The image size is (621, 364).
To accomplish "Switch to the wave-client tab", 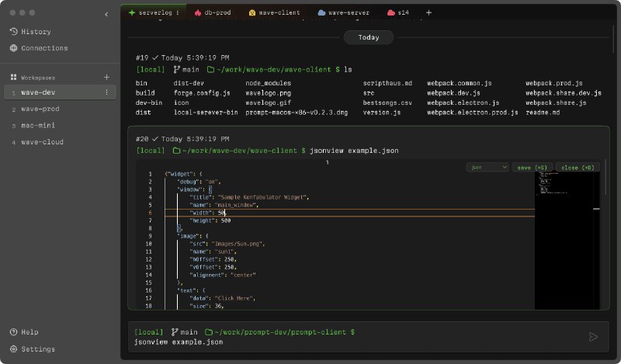I will (x=274, y=13).
